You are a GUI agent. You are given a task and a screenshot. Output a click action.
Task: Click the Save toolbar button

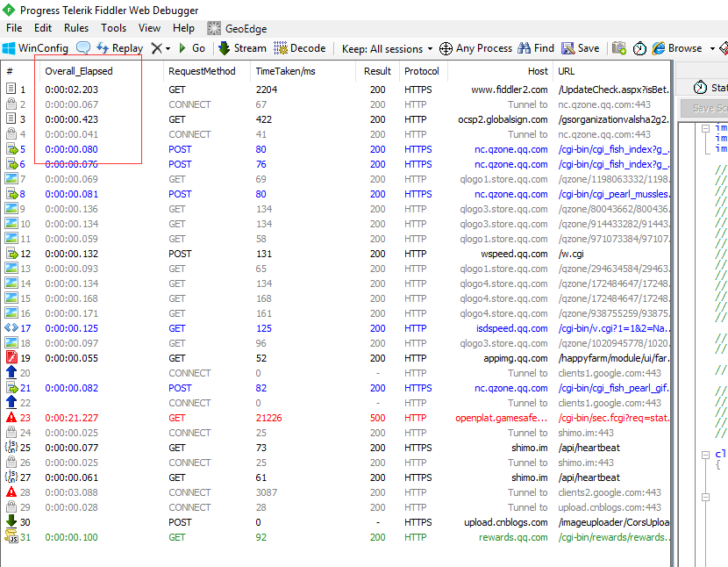point(581,48)
